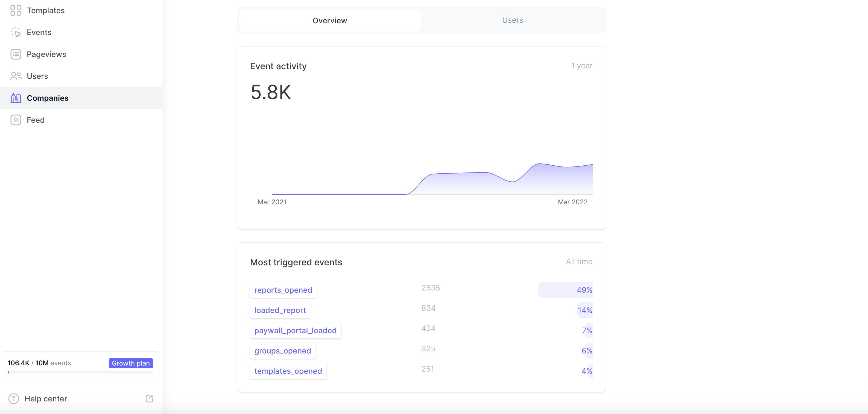Click the Templates icon in sidebar

[16, 10]
